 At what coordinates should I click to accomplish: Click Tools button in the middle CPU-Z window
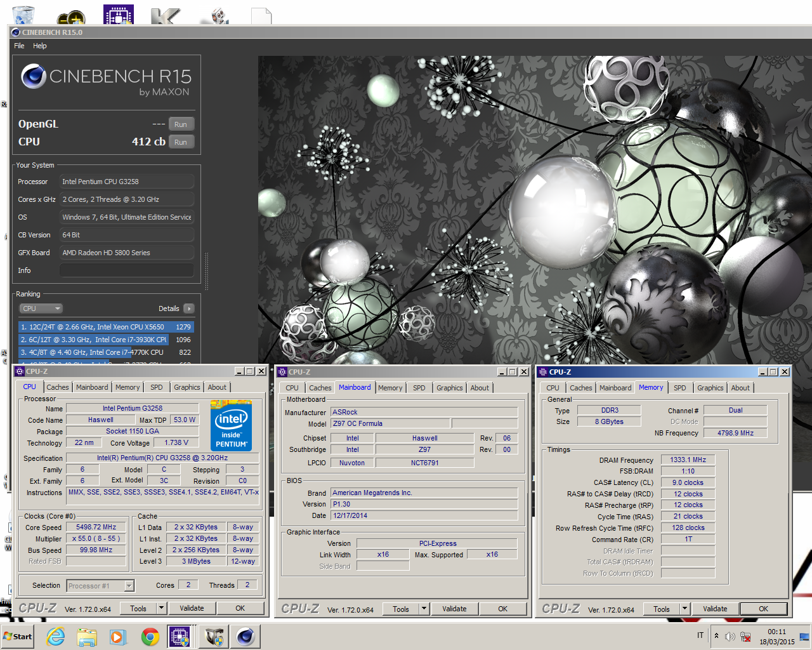pyautogui.click(x=401, y=609)
